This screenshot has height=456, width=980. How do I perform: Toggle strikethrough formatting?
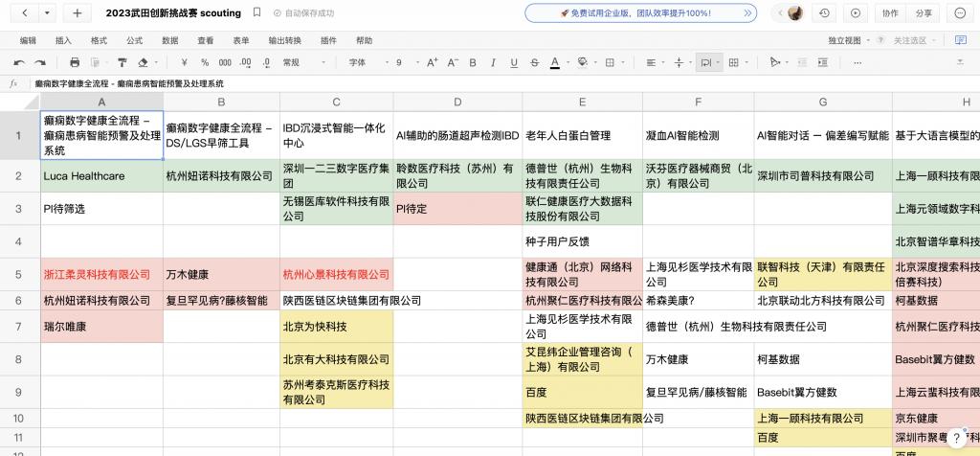click(534, 62)
